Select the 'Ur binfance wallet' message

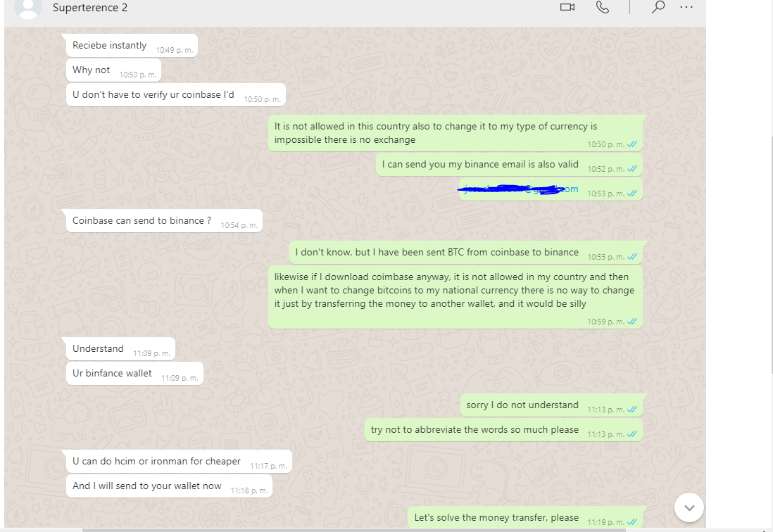coord(134,374)
